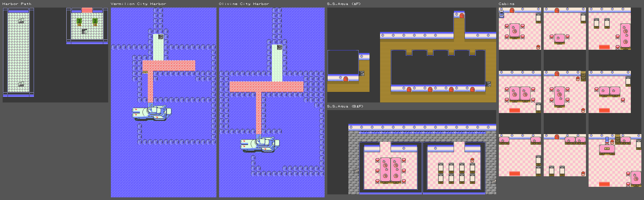The height and width of the screenshot is (200, 644).
Task: Click the stairs atop Olivine City Harbor pier
Action: point(279,47)
